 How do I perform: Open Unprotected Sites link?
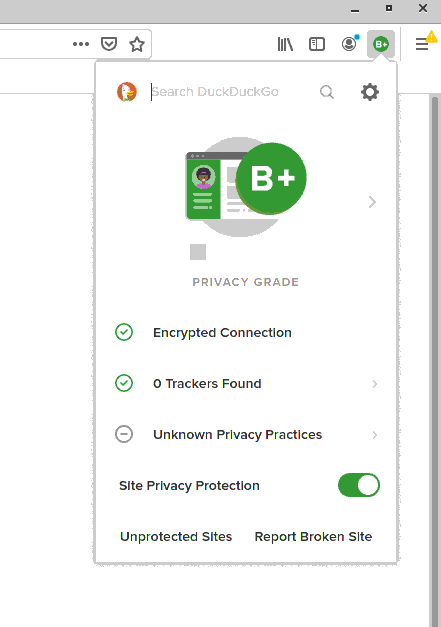(x=176, y=537)
